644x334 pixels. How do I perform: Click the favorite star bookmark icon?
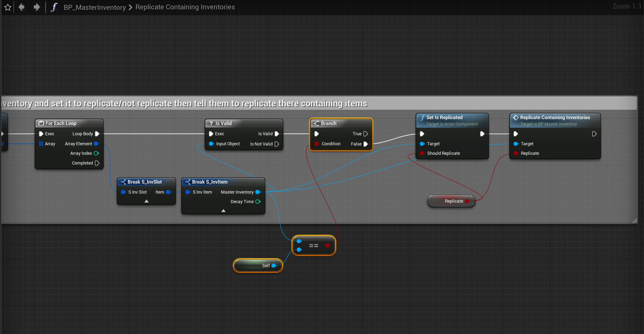(x=8, y=7)
